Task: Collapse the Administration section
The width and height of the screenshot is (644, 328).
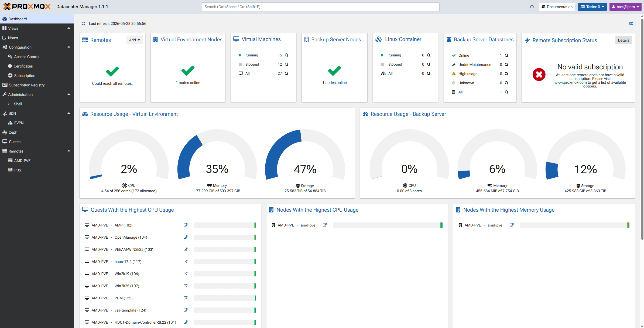Action: pyautogui.click(x=69, y=94)
